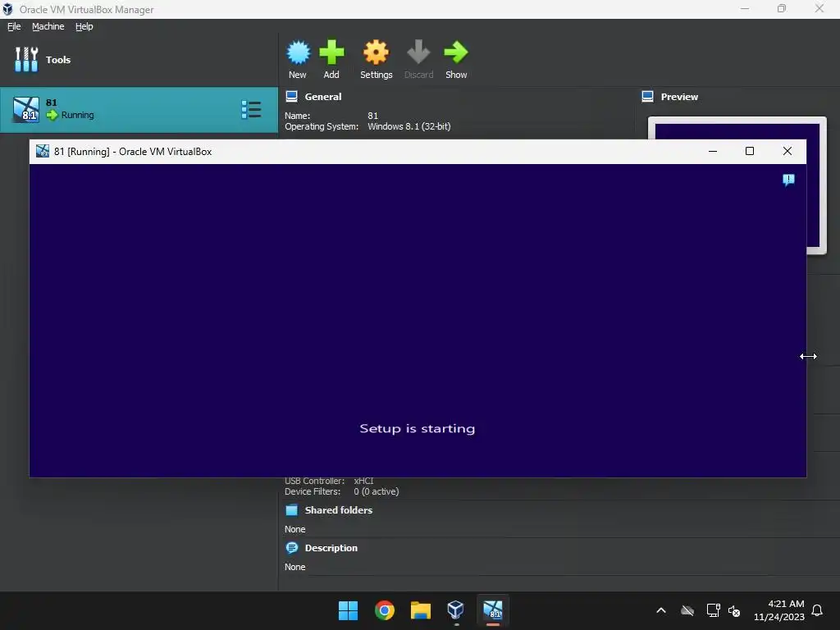The width and height of the screenshot is (840, 630).
Task: Open the Machine menu
Action: point(48,26)
